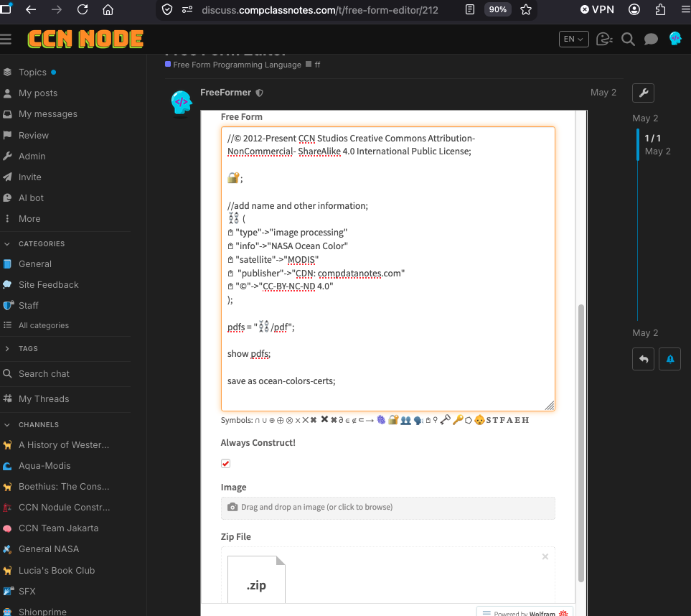Click the wrench admin actions button

pos(643,93)
